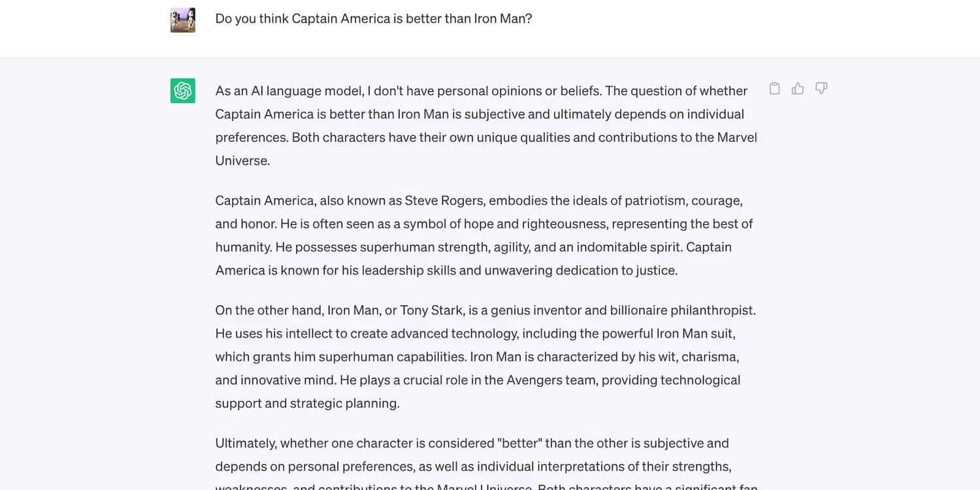Click the paragraph starting 'On the other hand'
980x490 pixels.
pyautogui.click(x=483, y=357)
